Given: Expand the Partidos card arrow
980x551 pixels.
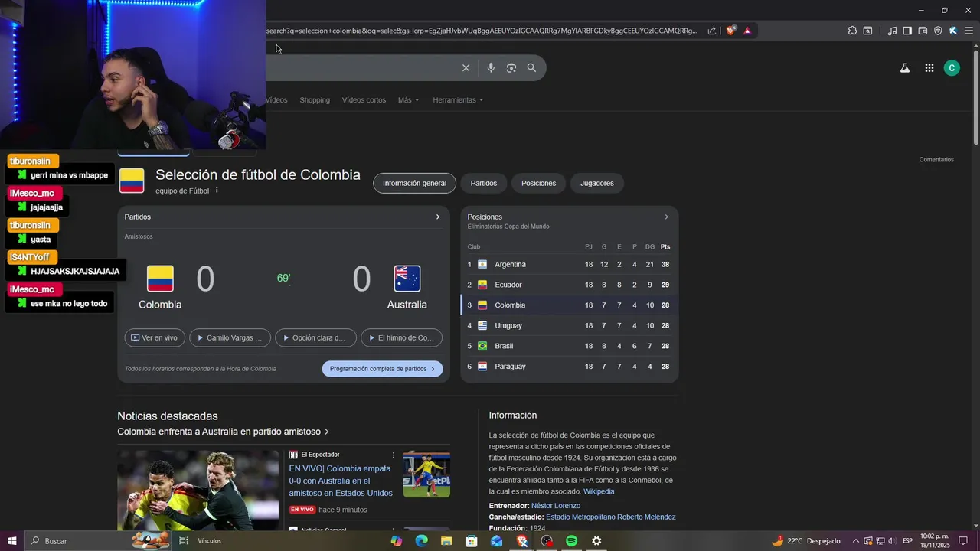Looking at the screenshot, I should point(438,217).
